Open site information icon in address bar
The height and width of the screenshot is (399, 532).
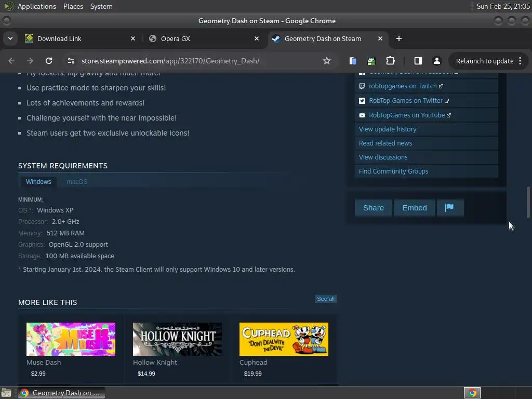click(x=71, y=61)
